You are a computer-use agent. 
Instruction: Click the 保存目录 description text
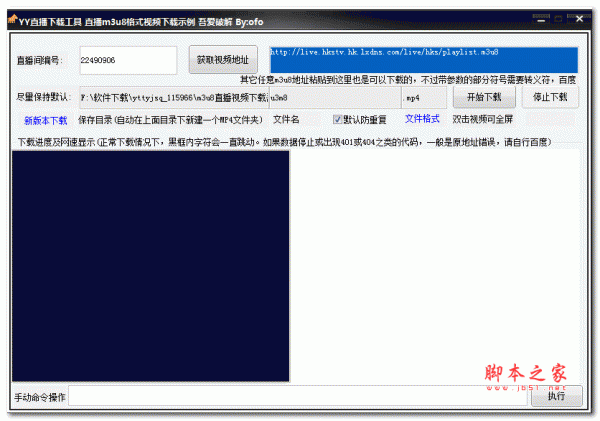tap(170, 120)
